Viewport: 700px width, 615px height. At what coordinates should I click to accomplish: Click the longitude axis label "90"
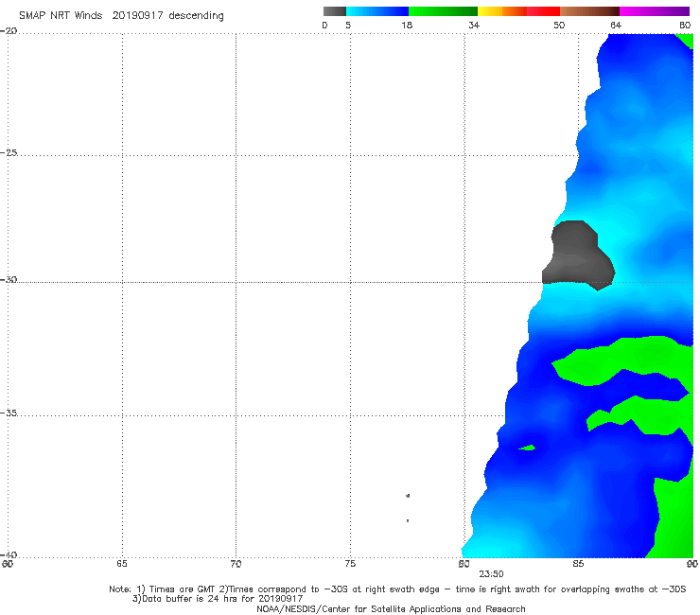pos(692,564)
